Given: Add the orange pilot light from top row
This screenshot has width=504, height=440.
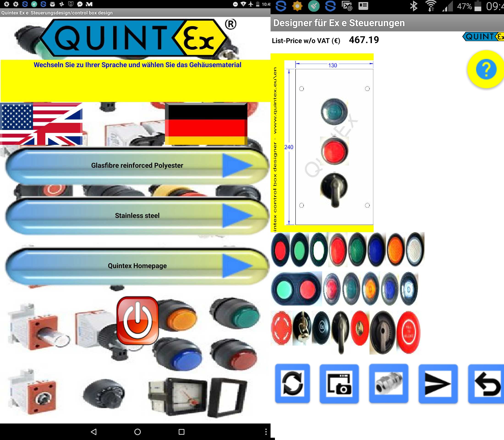Looking at the screenshot, I should click(x=395, y=250).
